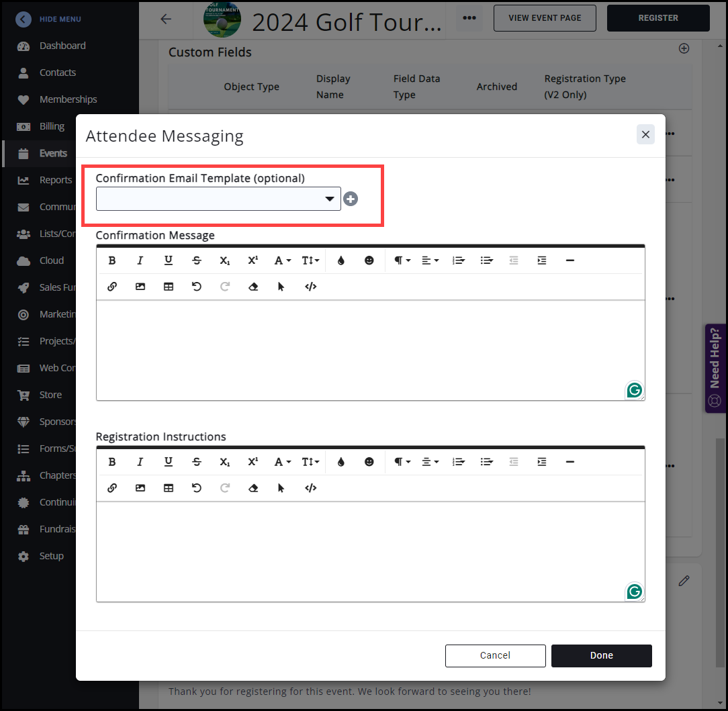The width and height of the screenshot is (728, 711).
Task: Go to Memberships in sidebar
Action: 68,99
